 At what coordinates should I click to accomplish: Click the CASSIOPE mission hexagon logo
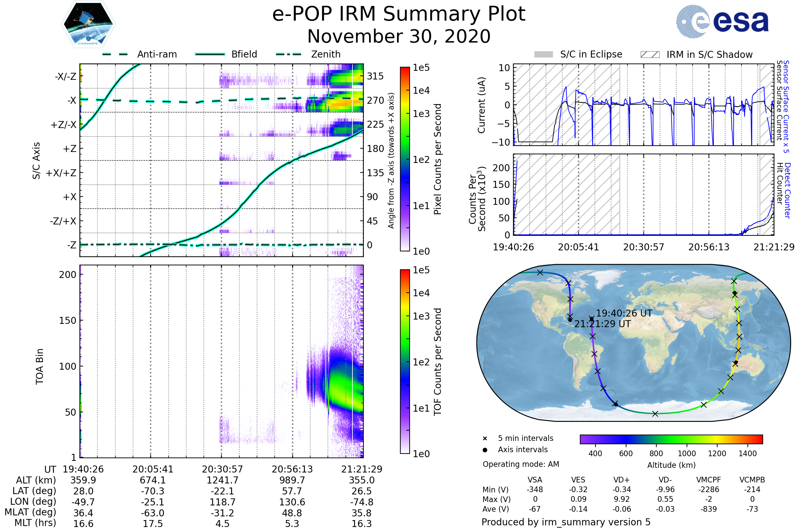[x=88, y=24]
